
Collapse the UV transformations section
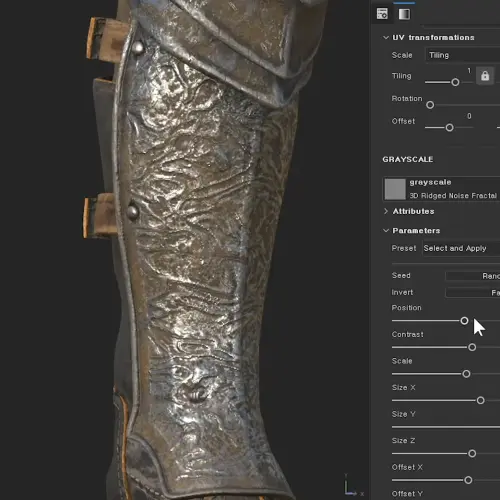[386, 38]
